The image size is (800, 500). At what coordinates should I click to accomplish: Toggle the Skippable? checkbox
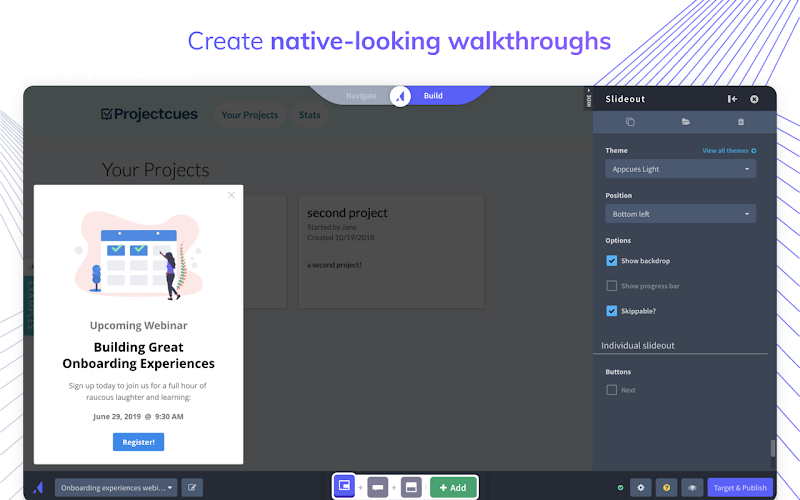(611, 311)
